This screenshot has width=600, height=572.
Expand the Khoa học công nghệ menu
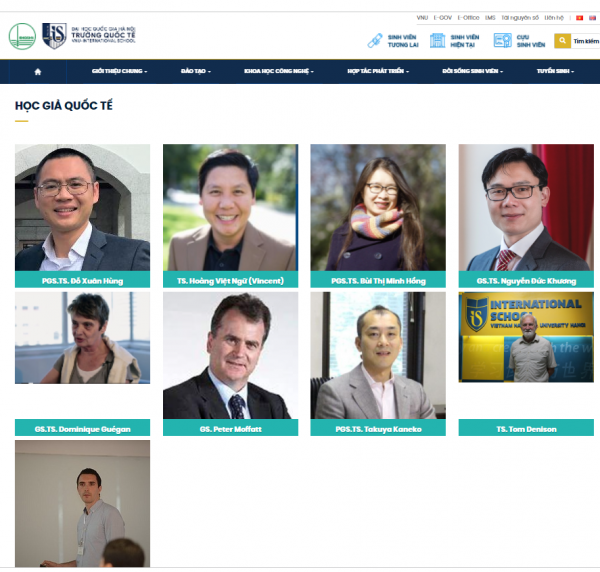click(279, 71)
